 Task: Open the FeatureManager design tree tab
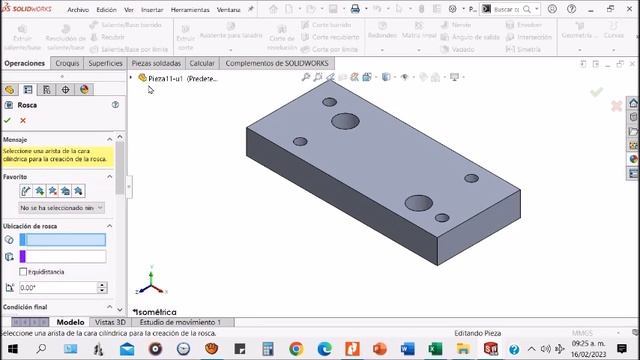[x=9, y=89]
